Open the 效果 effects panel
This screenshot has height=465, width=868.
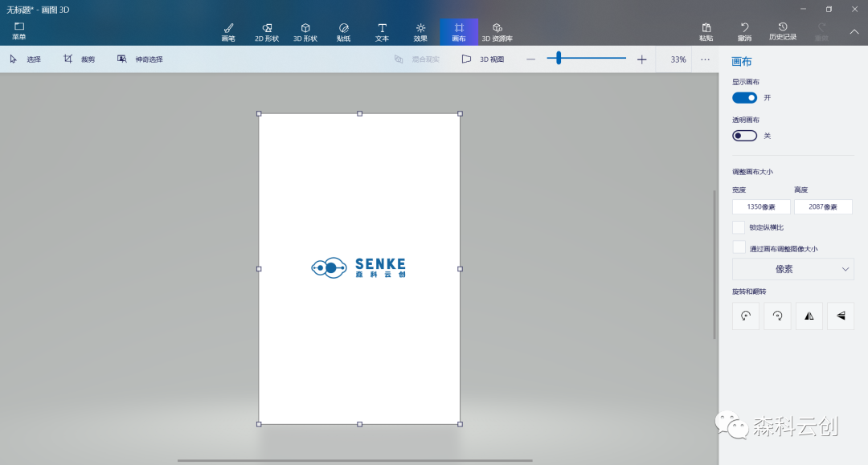click(x=420, y=32)
